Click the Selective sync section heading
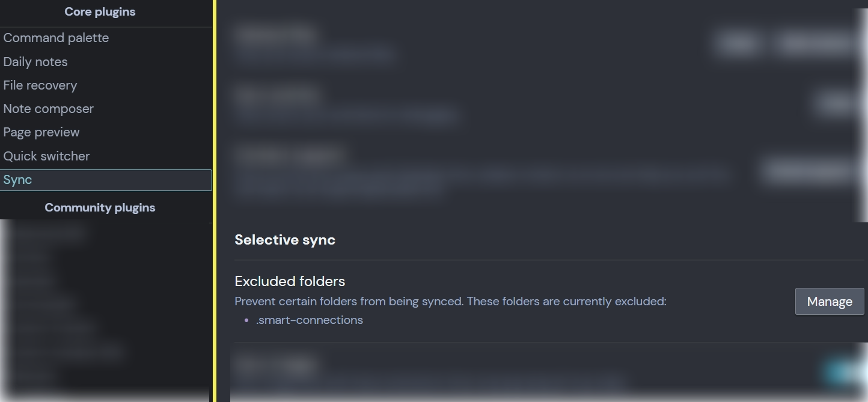The height and width of the screenshot is (402, 868). pos(285,239)
